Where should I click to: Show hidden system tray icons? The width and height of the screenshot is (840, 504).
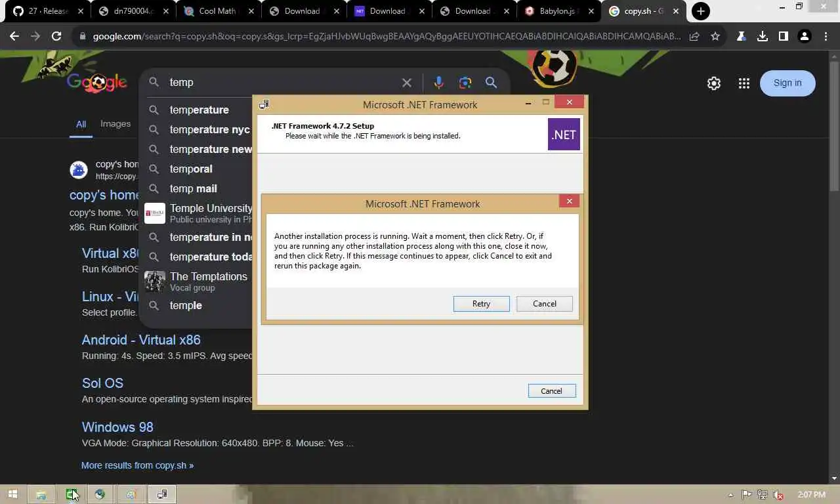coord(731,495)
